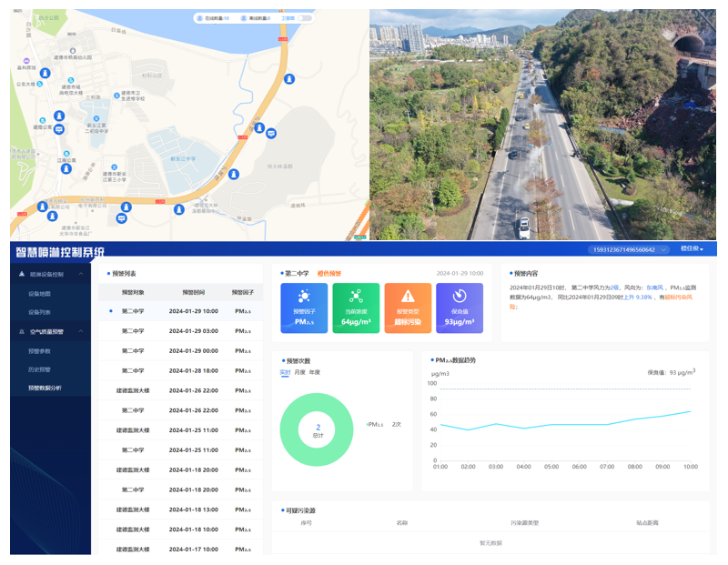Image resolution: width=728 pixels, height=565 pixels.
Task: Click the 在线数量 online device icon
Action: (199, 18)
